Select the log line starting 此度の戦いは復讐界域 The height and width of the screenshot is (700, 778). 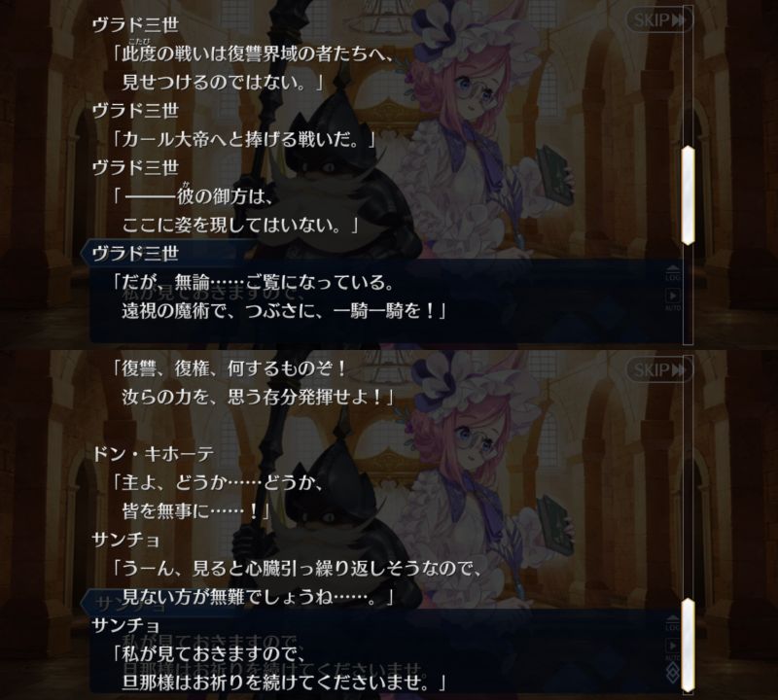pyautogui.click(x=253, y=54)
